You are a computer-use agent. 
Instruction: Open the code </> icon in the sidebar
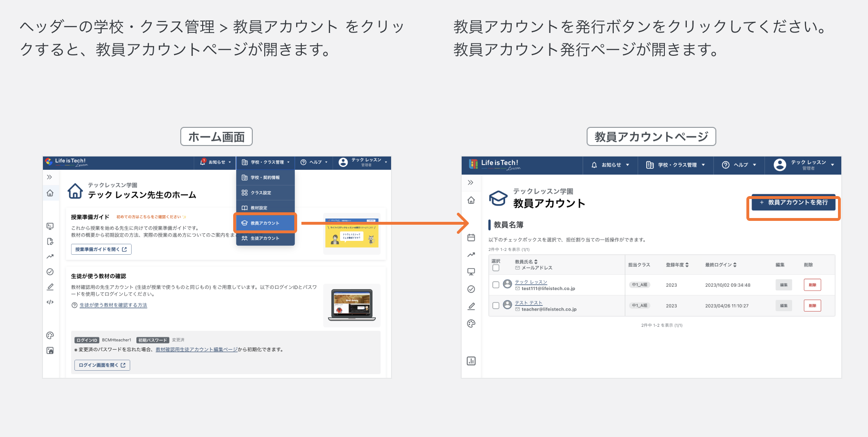point(50,302)
